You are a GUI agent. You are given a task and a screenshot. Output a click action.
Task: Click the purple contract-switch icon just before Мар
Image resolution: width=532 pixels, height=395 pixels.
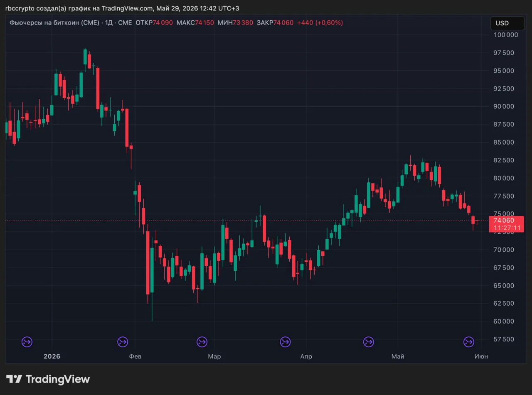click(x=202, y=342)
